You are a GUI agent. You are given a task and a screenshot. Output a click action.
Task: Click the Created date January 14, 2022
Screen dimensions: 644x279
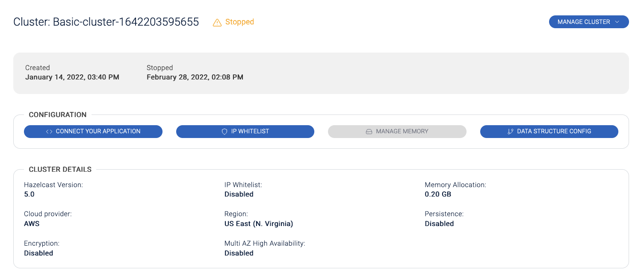[72, 77]
